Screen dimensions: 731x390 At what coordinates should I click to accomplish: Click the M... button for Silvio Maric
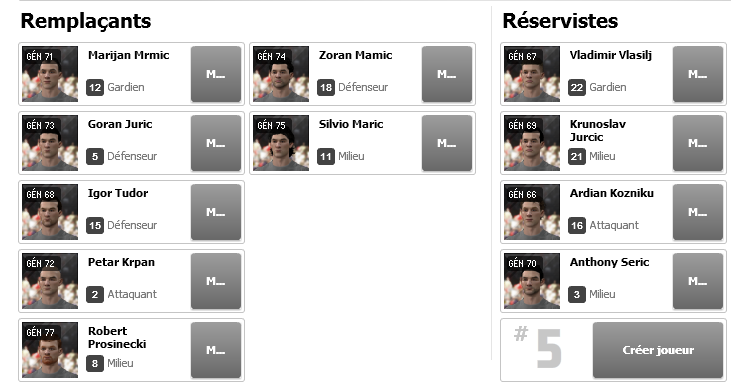(447, 143)
